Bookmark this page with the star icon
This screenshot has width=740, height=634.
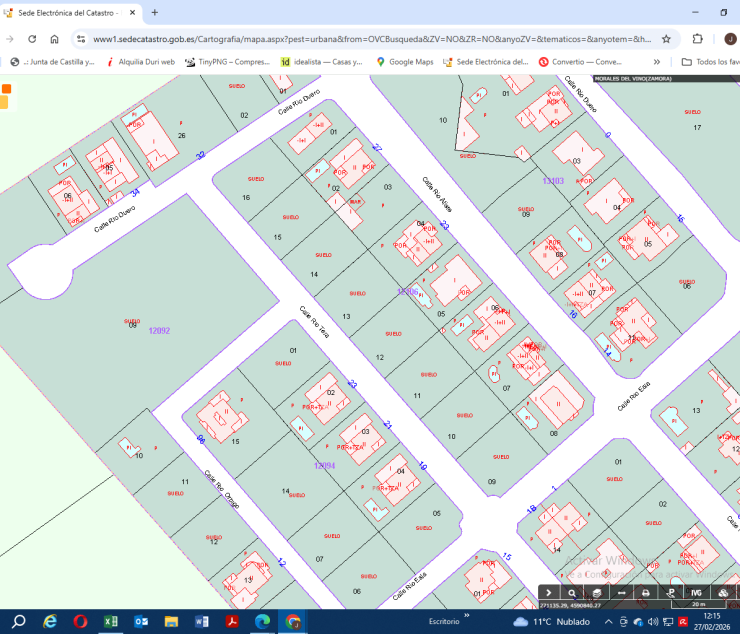click(x=666, y=39)
